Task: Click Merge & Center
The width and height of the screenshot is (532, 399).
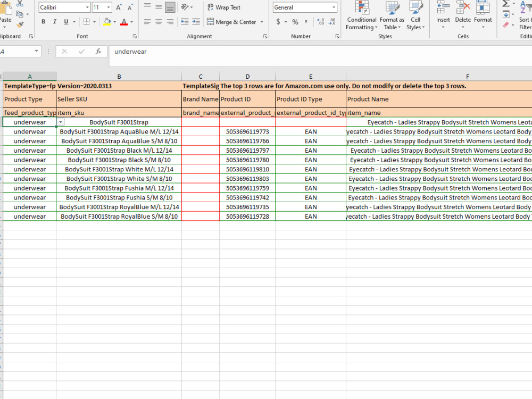Action: (232, 22)
